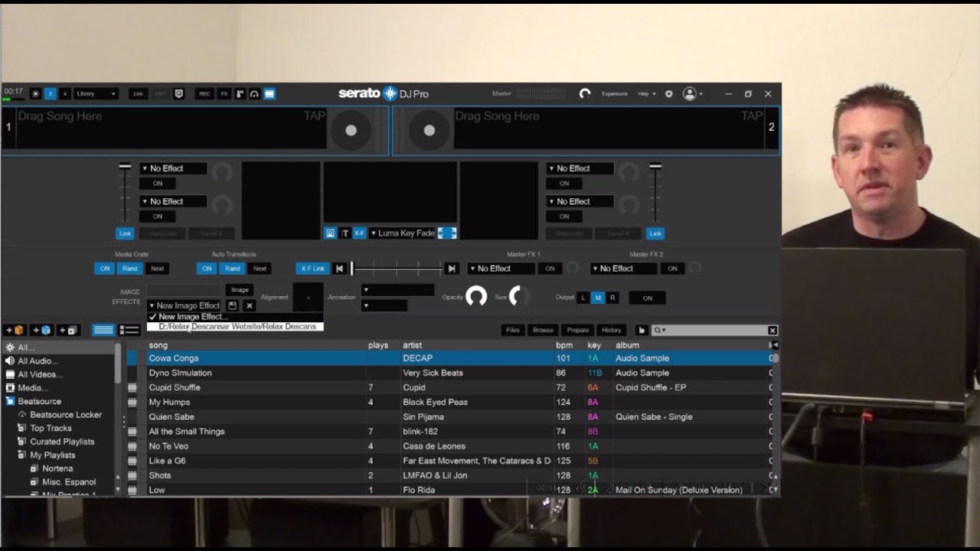Viewport: 980px width, 551px height.
Task: Click the Serato shield icon
Action: click(179, 94)
